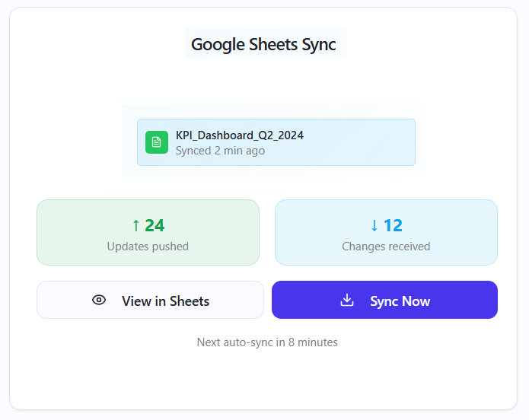529x420 pixels.
Task: Click the Changes received label
Action: [386, 247]
